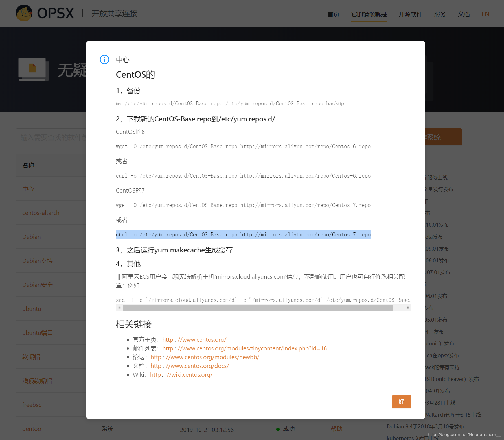Open the wiki.centos.org link
This screenshot has height=440, width=504.
click(x=181, y=375)
